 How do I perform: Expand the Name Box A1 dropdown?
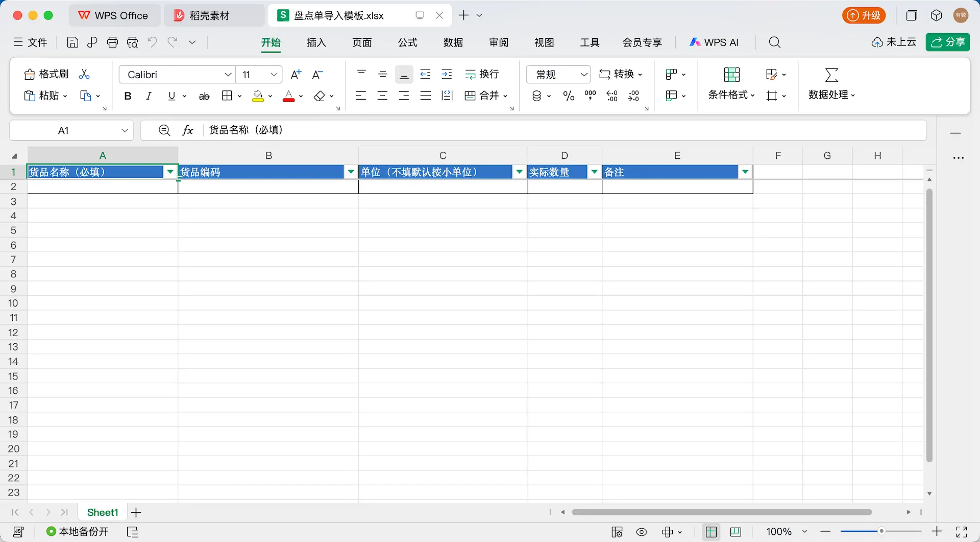125,131
